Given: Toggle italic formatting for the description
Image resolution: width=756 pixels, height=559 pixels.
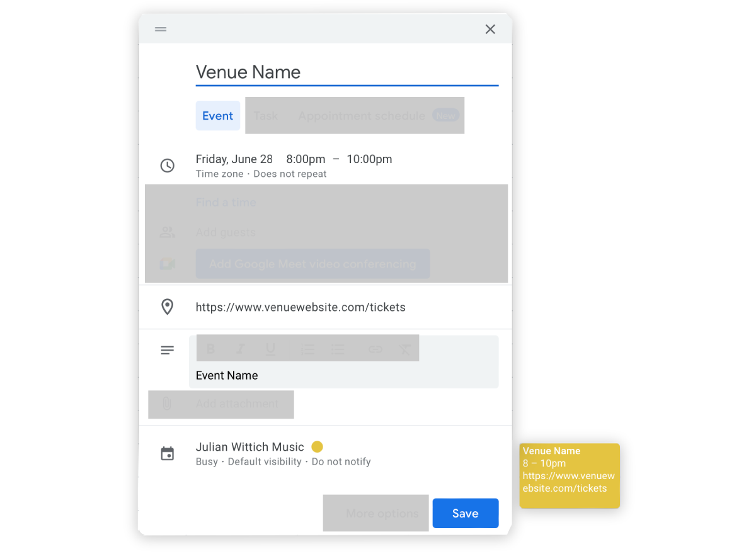Looking at the screenshot, I should coord(241,348).
